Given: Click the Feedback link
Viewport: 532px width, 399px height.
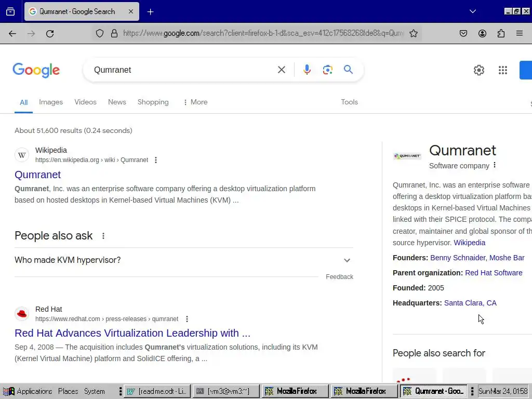Looking at the screenshot, I should tap(339, 277).
